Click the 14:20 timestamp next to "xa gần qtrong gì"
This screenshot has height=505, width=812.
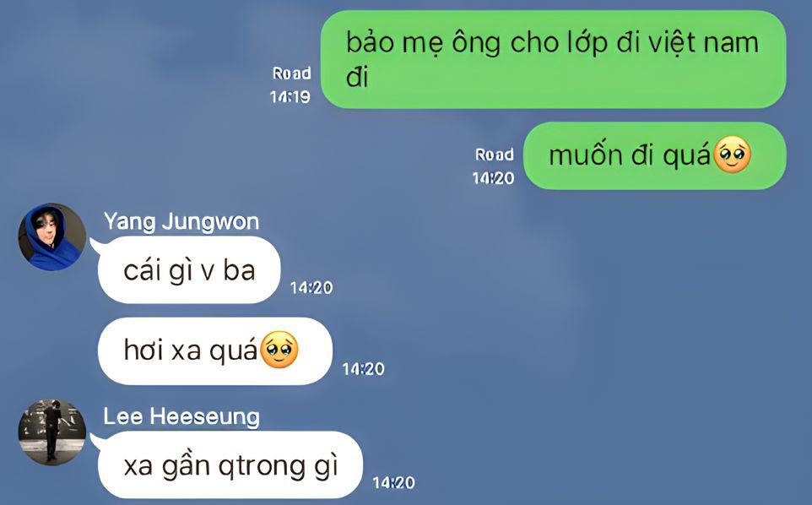393,483
